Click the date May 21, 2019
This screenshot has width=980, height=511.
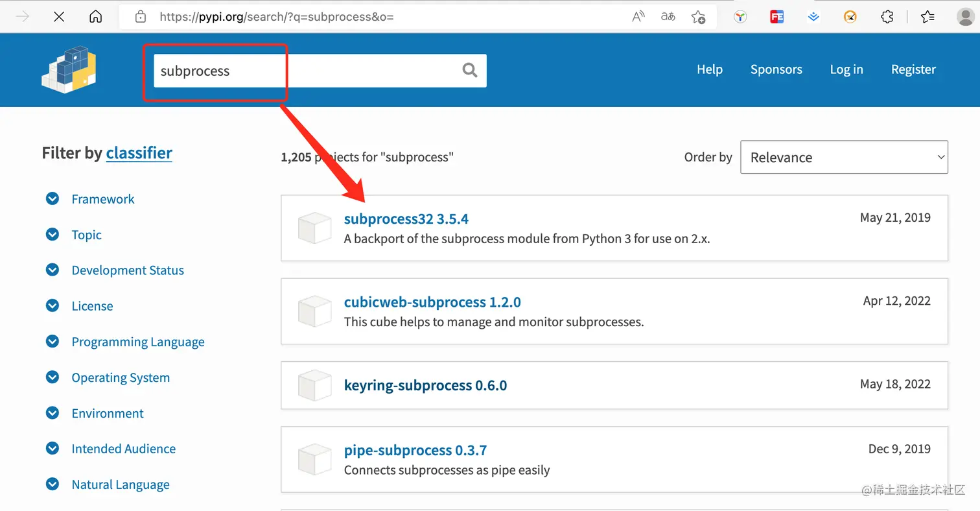pos(895,218)
